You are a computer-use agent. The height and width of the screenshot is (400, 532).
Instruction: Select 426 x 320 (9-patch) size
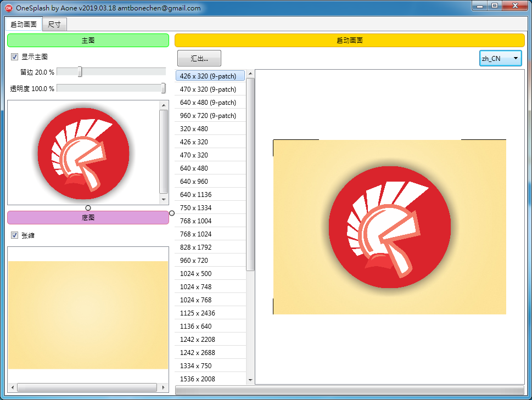210,76
